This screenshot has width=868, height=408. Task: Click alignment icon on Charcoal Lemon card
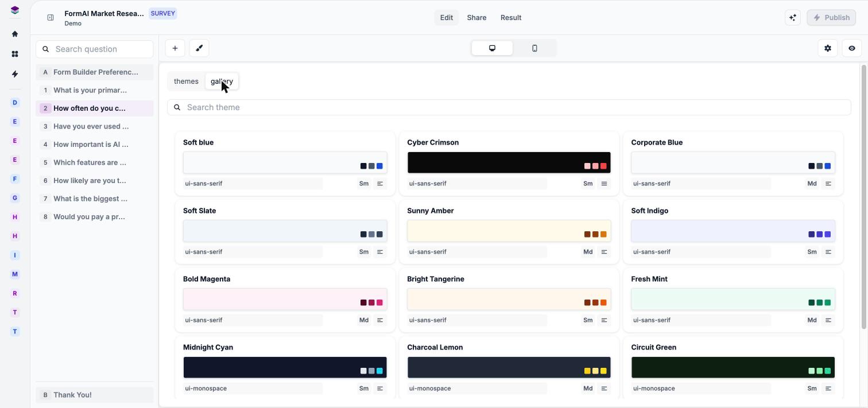(x=604, y=388)
